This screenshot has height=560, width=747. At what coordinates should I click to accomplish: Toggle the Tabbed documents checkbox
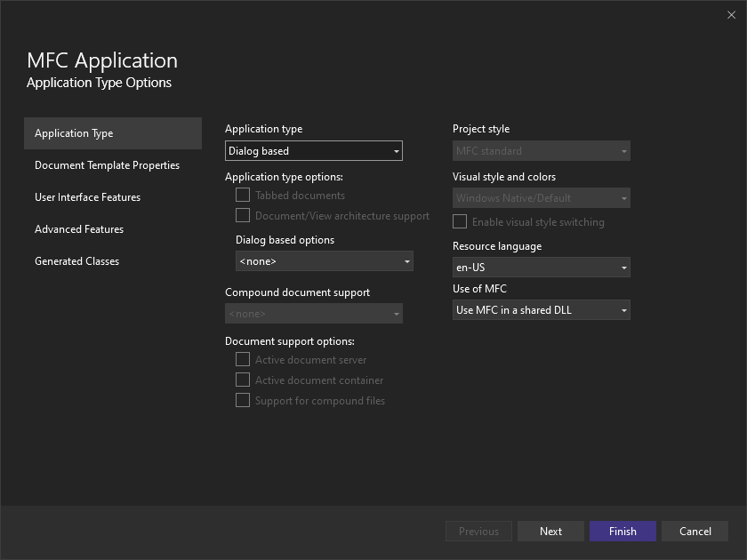coord(243,196)
